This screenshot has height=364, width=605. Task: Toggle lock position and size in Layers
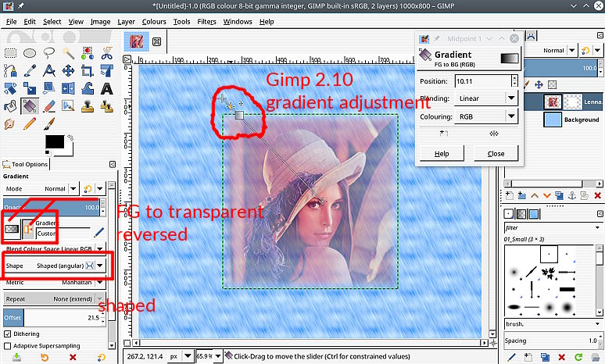pos(539,84)
